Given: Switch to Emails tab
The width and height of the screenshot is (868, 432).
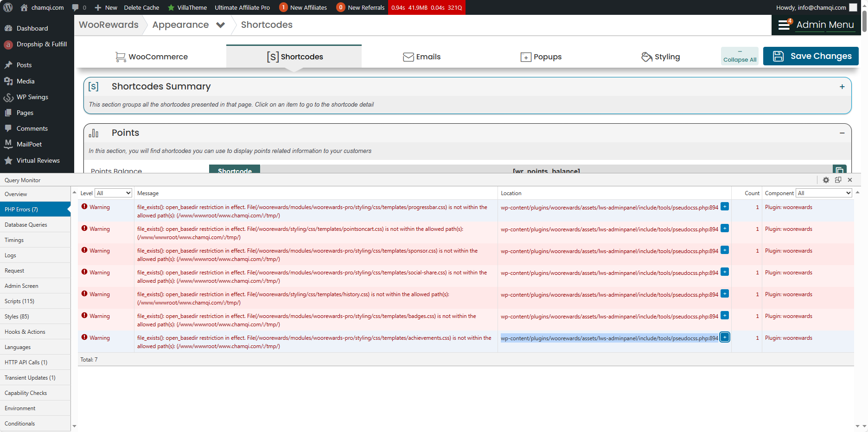Looking at the screenshot, I should pos(421,57).
